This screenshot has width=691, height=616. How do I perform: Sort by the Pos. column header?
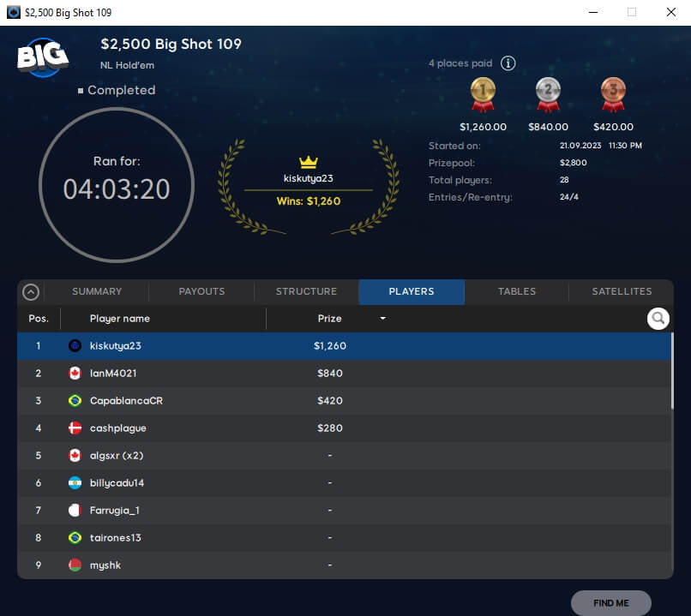coord(39,319)
